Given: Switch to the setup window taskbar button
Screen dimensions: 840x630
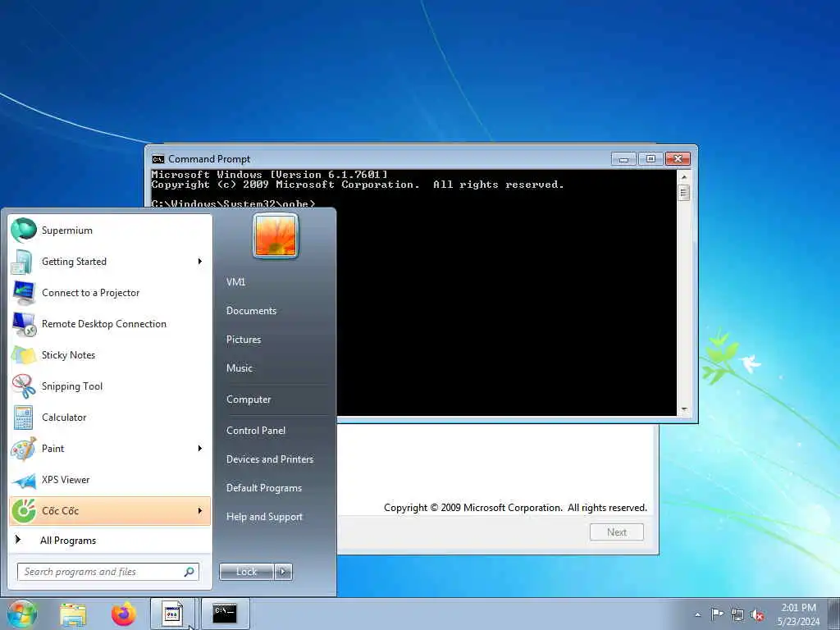Looking at the screenshot, I should pos(172,614).
